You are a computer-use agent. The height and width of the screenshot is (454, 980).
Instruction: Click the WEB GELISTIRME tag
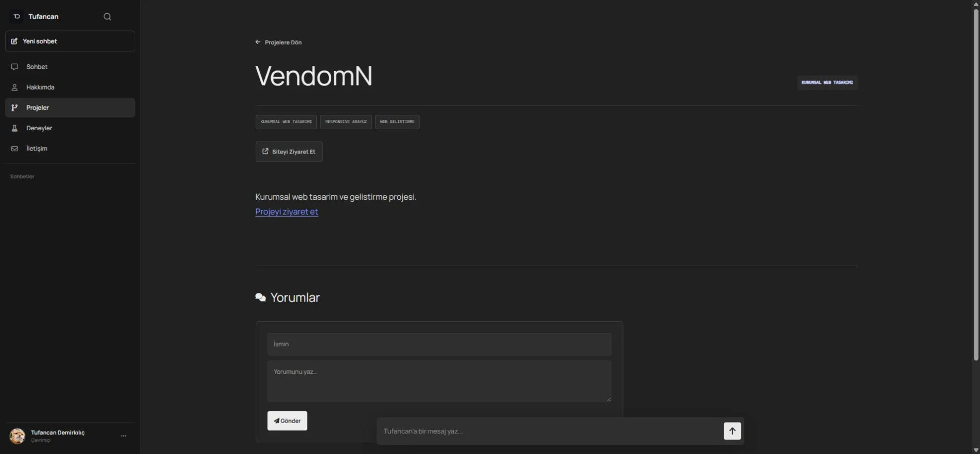tap(397, 122)
